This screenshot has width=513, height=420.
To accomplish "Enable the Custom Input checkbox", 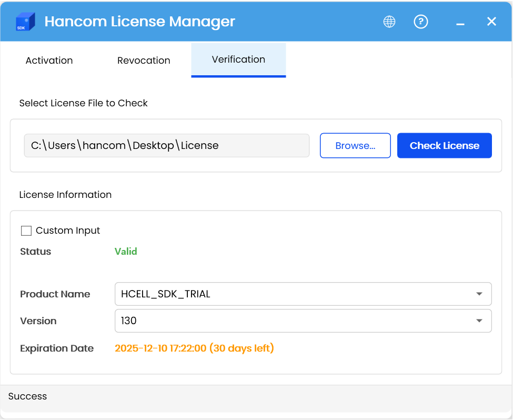I will tap(26, 231).
